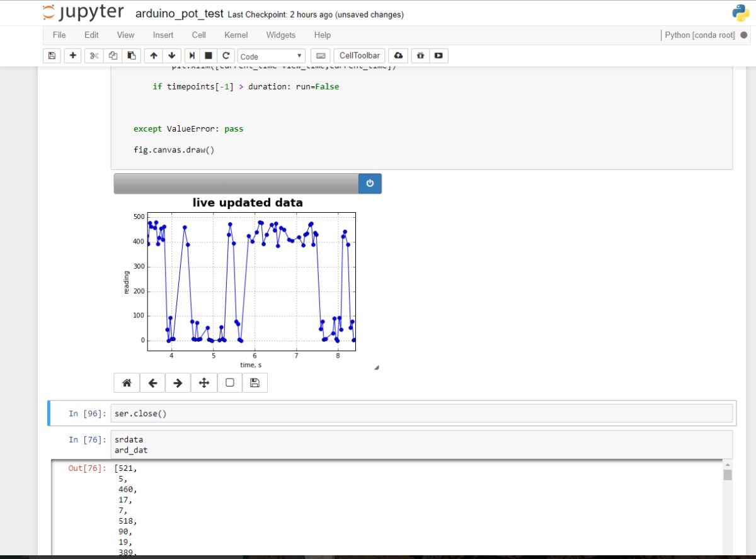Paste cells below
The width and height of the screenshot is (756, 559).
tap(131, 55)
